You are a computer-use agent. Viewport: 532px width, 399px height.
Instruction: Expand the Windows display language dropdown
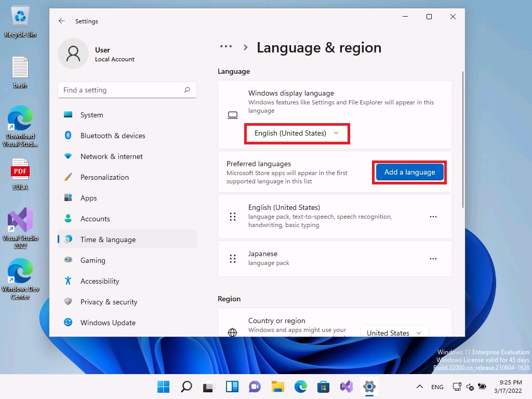point(297,134)
